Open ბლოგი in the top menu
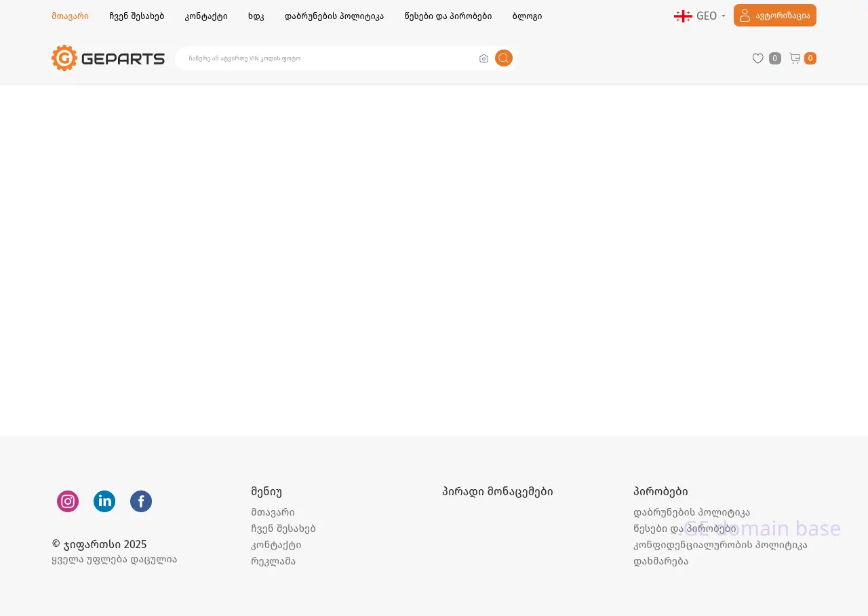The height and width of the screenshot is (616, 868). pos(527,16)
